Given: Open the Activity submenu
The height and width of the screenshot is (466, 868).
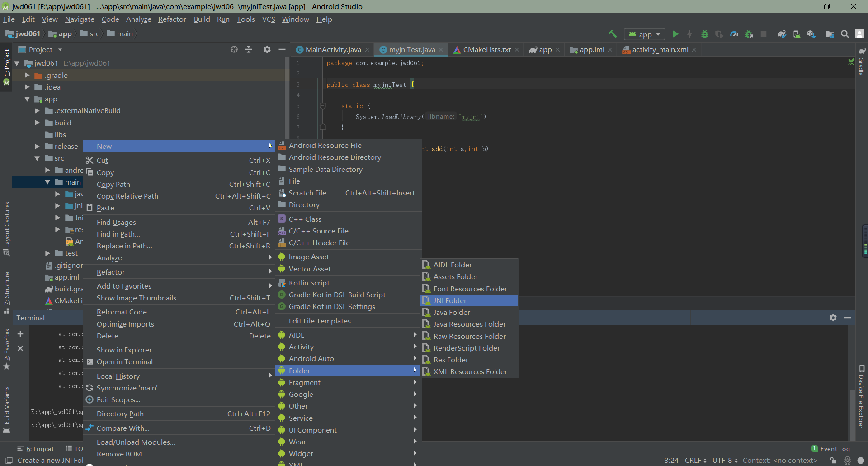Looking at the screenshot, I should click(x=349, y=347).
